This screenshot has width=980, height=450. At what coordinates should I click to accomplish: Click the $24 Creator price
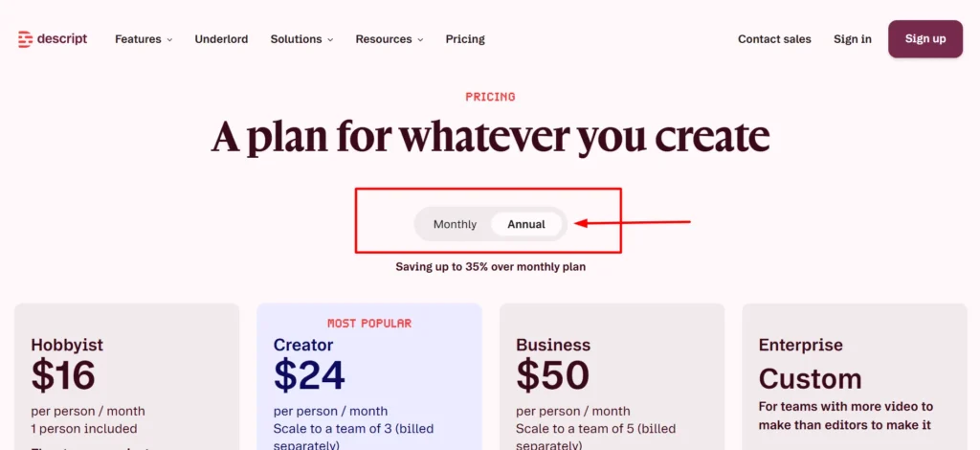pos(309,375)
